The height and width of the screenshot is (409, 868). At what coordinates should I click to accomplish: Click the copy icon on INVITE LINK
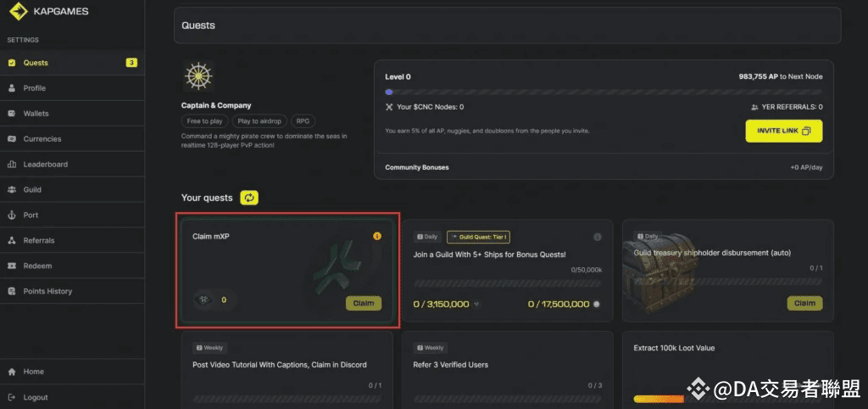(x=807, y=132)
